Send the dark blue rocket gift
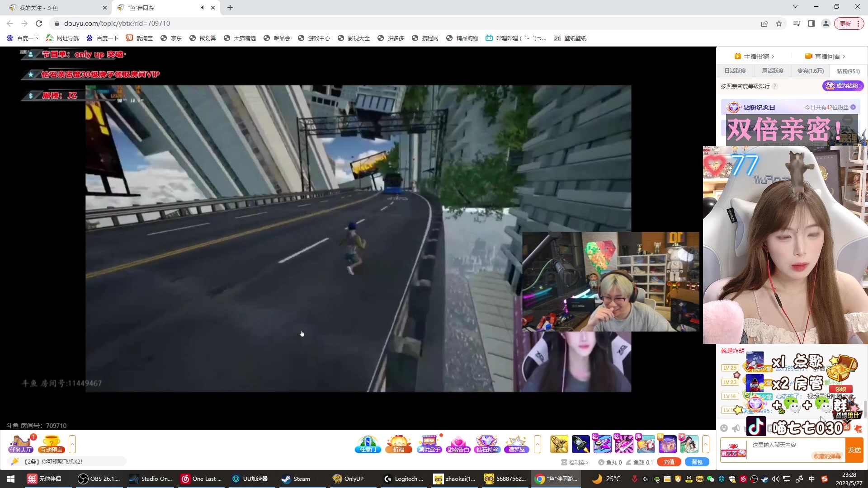 pyautogui.click(x=580, y=444)
